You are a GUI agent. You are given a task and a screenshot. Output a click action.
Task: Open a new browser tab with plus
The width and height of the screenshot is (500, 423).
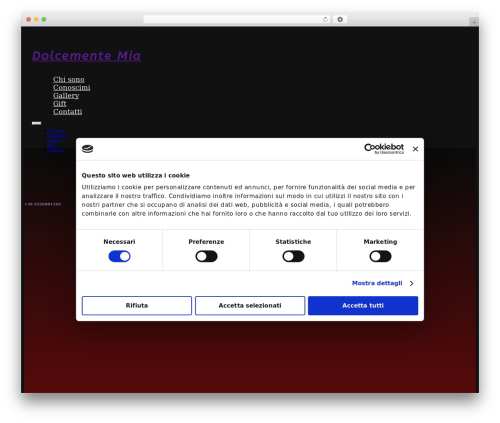click(x=474, y=22)
